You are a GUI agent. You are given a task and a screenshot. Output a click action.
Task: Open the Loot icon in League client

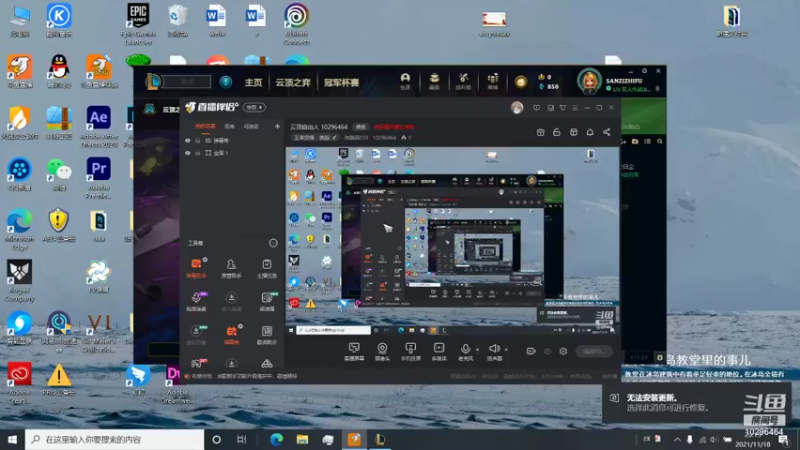pos(463,81)
